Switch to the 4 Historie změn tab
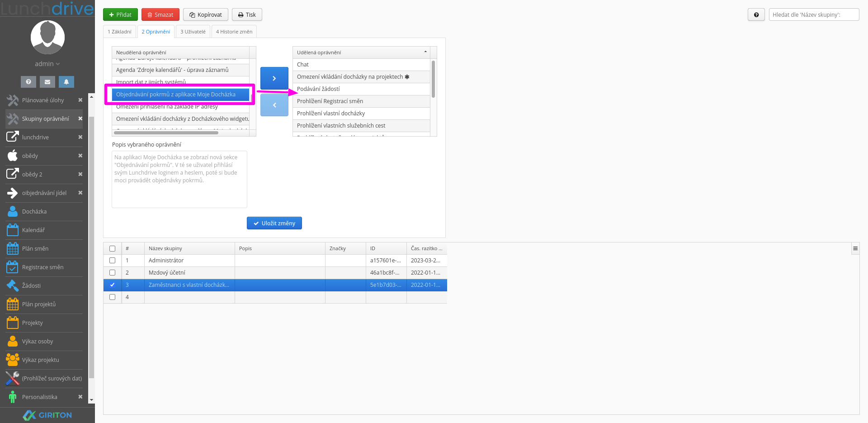868x423 pixels. (x=234, y=32)
